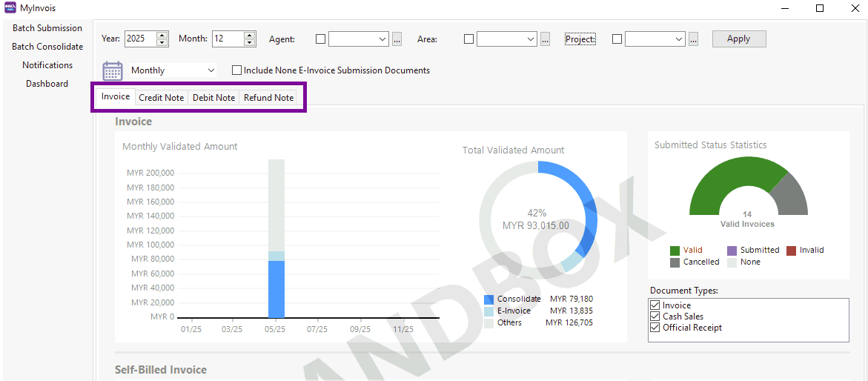Go to Batch Consolidate in sidebar
Screen dimensions: 868x381
pos(47,47)
